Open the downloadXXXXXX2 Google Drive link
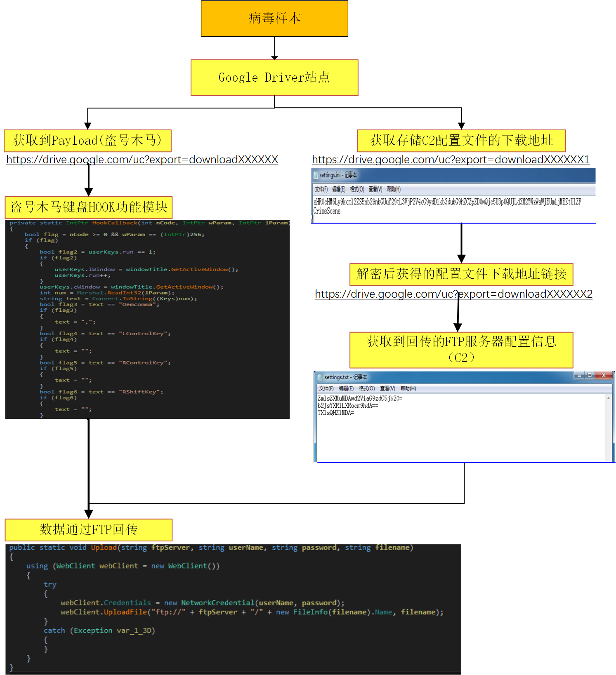 point(453,294)
